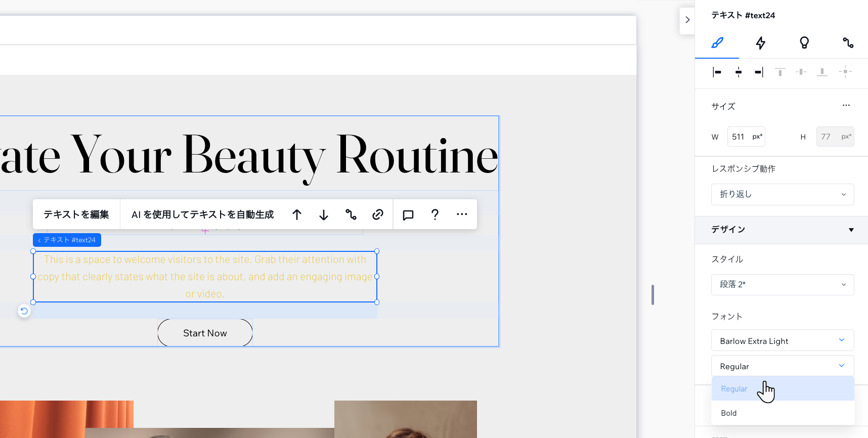Open responsive behavior dropdown 折り返し

click(783, 194)
